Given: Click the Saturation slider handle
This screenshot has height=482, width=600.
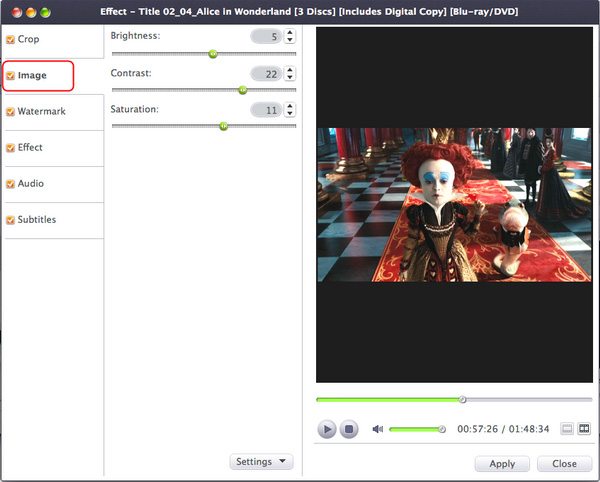Looking at the screenshot, I should (223, 126).
